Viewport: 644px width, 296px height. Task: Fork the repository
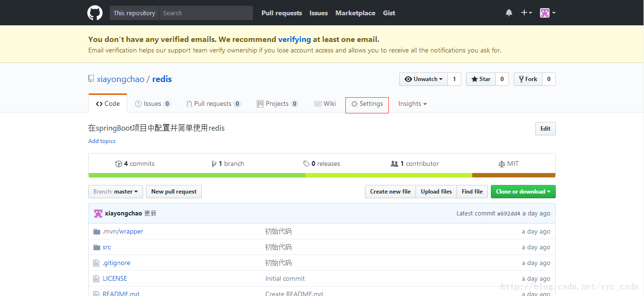click(528, 79)
